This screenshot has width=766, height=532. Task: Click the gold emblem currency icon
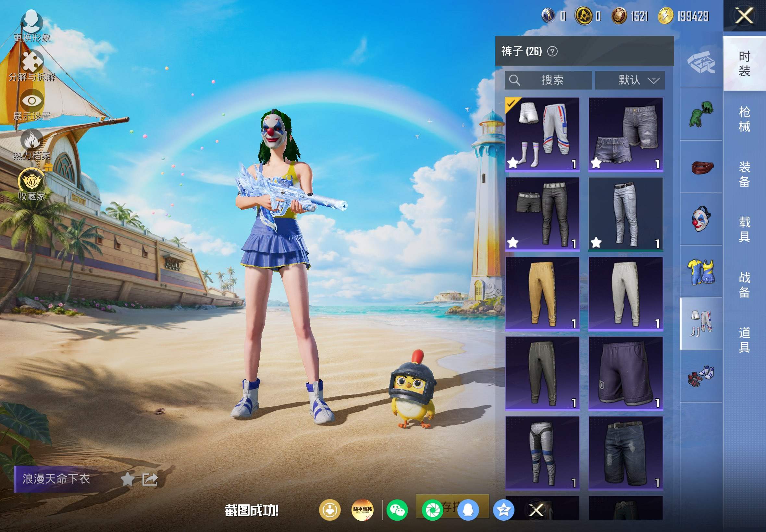click(584, 16)
